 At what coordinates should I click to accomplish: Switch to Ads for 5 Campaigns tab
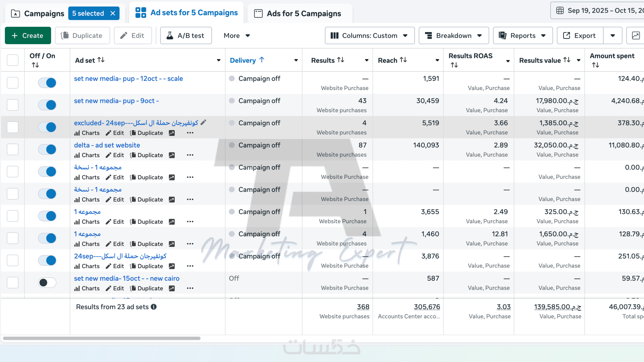coord(300,14)
